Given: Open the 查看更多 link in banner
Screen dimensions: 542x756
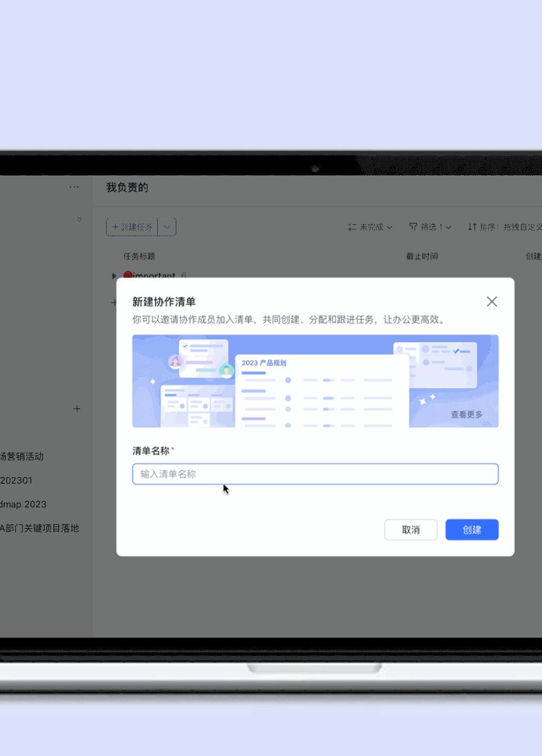Looking at the screenshot, I should click(x=466, y=415).
